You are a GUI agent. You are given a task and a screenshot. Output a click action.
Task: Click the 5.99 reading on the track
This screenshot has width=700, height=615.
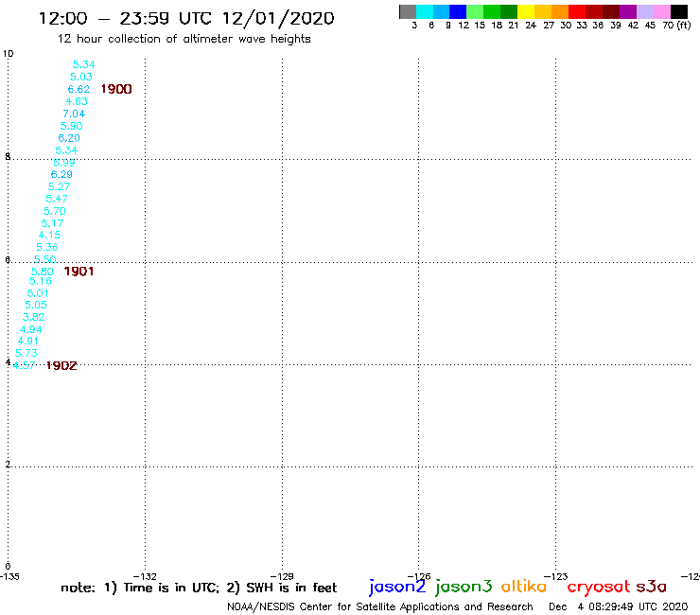[x=63, y=163]
